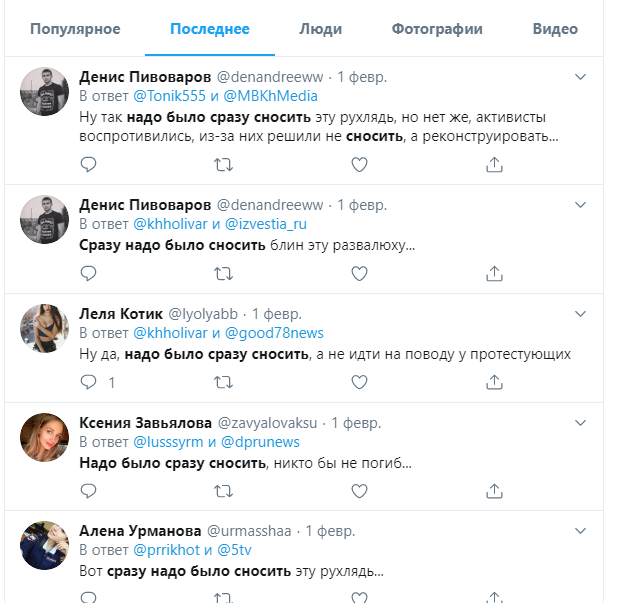Open the @MBKhMedia mention link

270,96
